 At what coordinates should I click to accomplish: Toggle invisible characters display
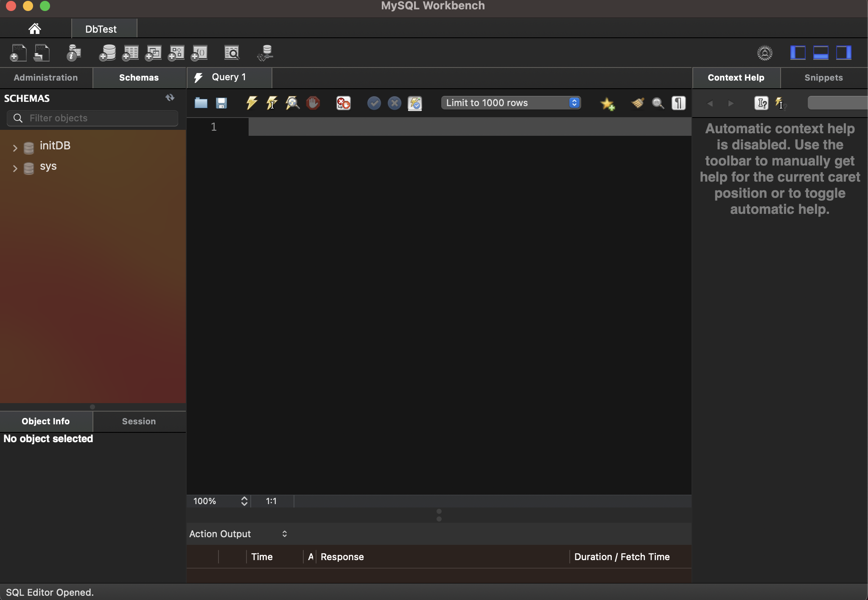[679, 103]
